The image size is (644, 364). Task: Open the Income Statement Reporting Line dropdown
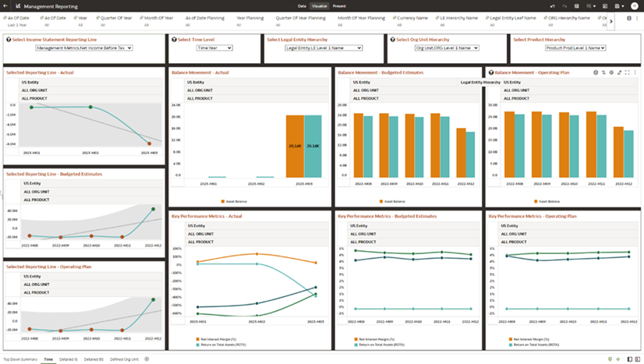coord(83,48)
